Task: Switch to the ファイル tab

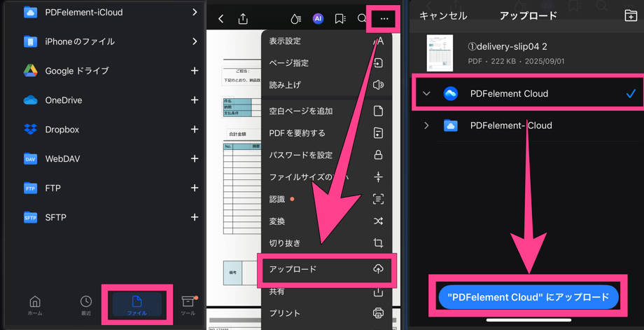Action: click(137, 305)
